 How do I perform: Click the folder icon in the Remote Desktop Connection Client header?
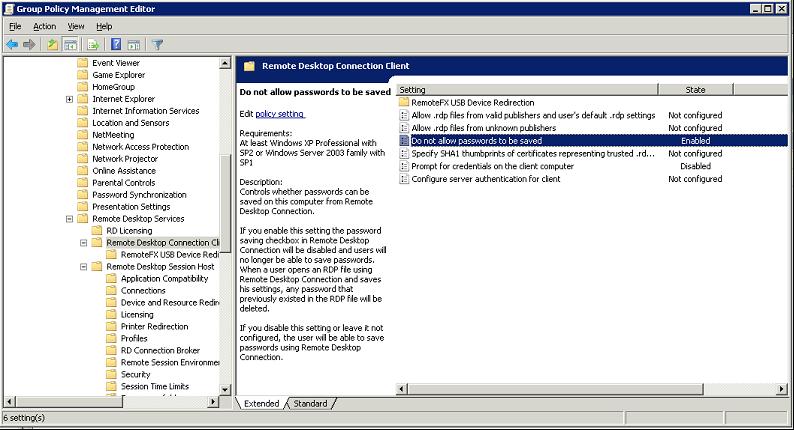[x=249, y=66]
